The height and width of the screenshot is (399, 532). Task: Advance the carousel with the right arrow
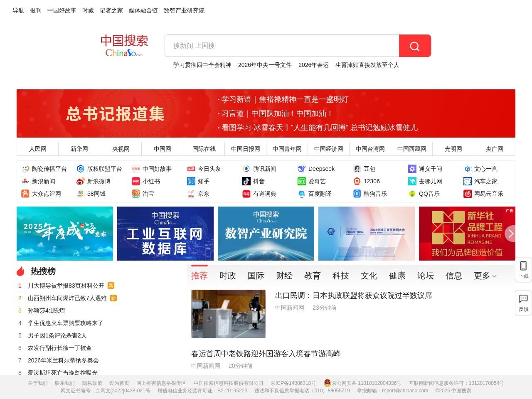[x=510, y=234]
